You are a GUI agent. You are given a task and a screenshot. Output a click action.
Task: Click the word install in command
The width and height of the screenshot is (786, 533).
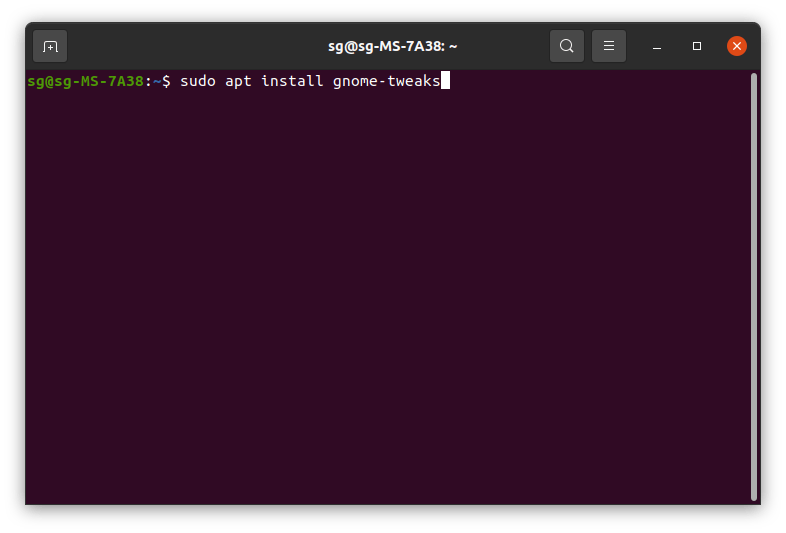(x=292, y=81)
